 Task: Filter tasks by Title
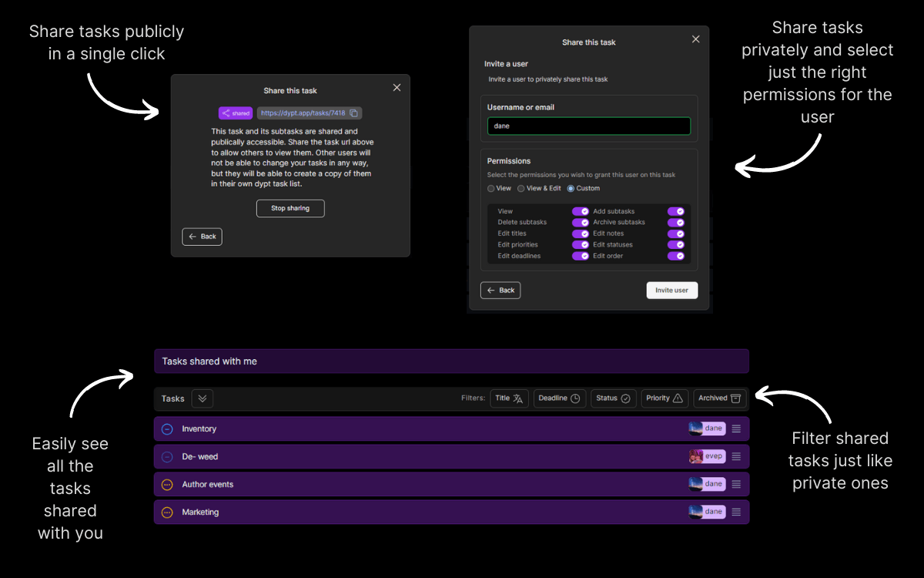[509, 398]
